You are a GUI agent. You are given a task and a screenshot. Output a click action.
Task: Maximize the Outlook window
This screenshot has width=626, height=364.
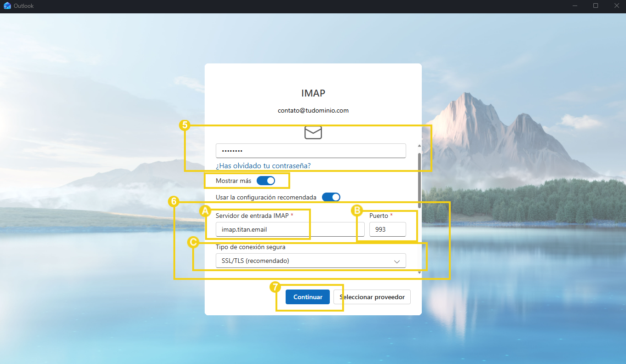coord(596,6)
